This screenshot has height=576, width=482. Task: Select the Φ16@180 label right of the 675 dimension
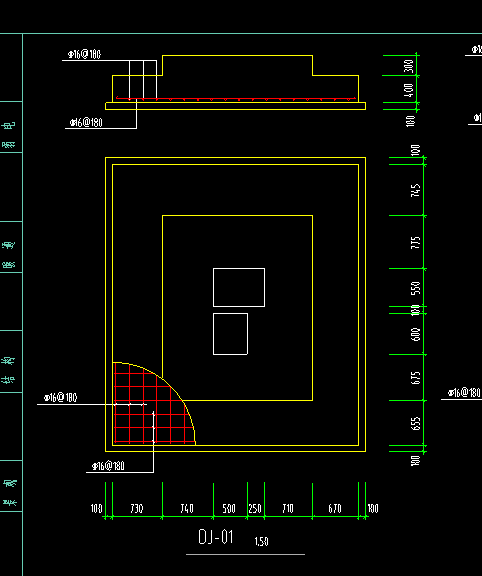click(x=464, y=392)
